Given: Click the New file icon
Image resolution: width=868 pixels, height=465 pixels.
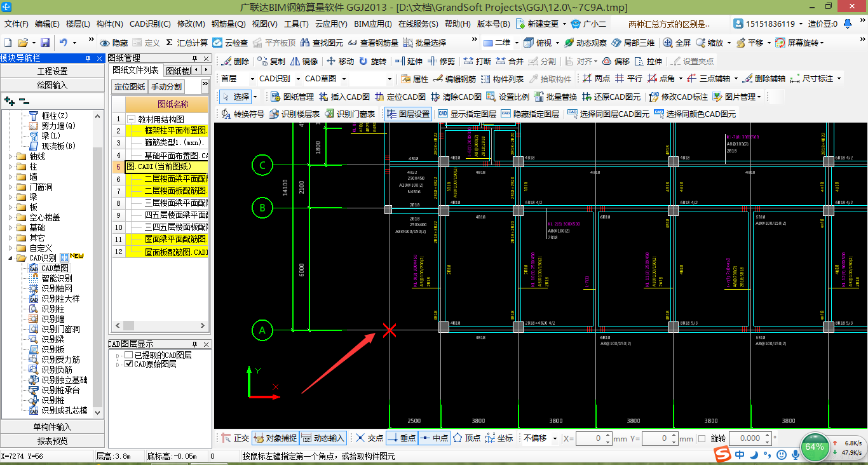Looking at the screenshot, I should coord(8,43).
